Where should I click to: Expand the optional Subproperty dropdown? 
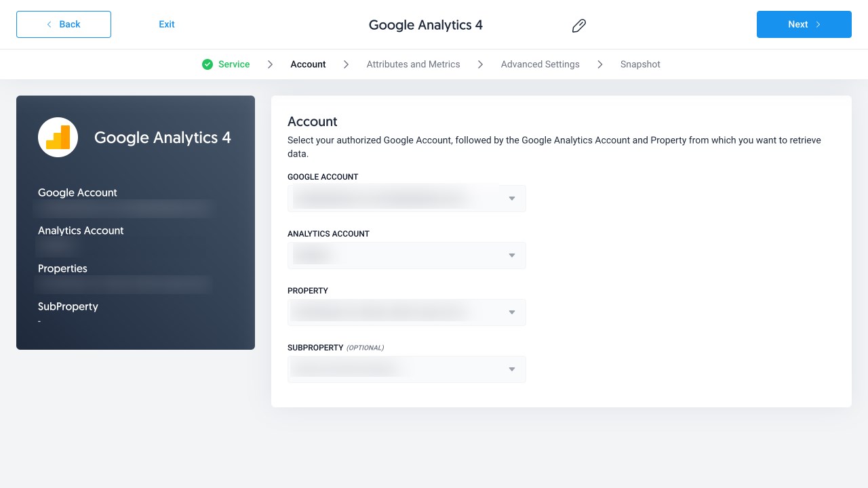407,369
